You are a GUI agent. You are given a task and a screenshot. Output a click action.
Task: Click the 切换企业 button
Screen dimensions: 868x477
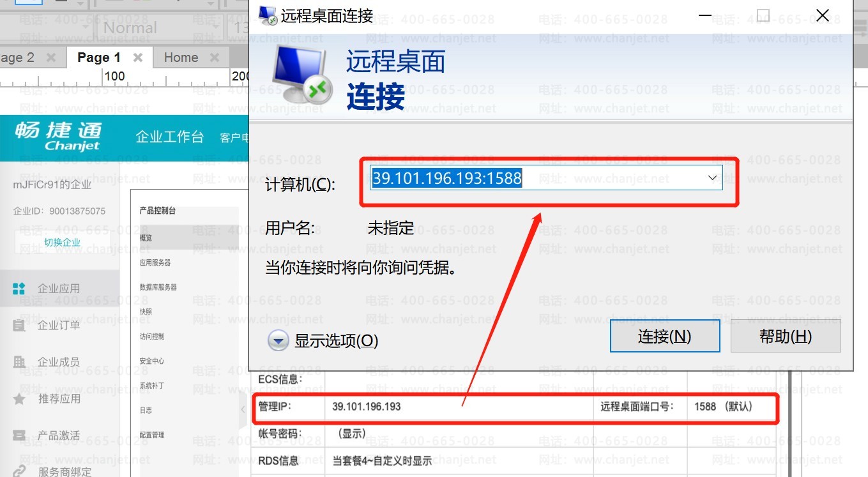(x=62, y=243)
